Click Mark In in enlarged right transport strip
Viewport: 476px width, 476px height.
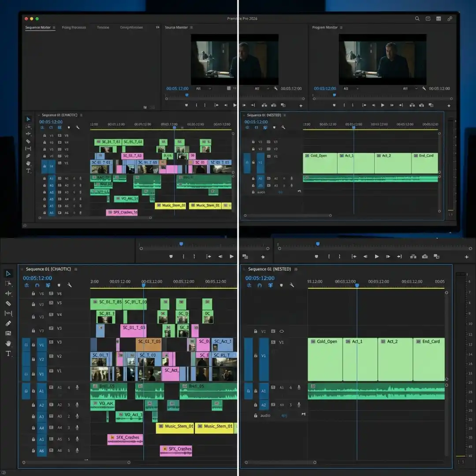(329, 257)
